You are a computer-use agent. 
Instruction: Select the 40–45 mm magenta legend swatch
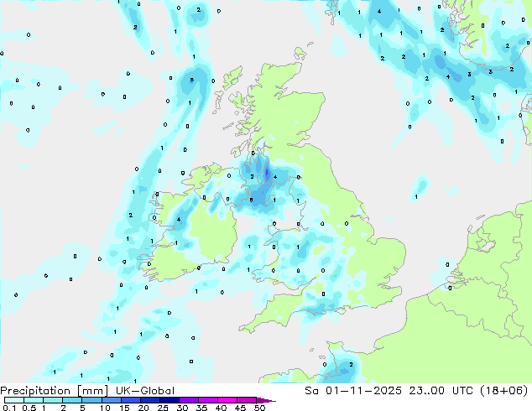coord(227,400)
